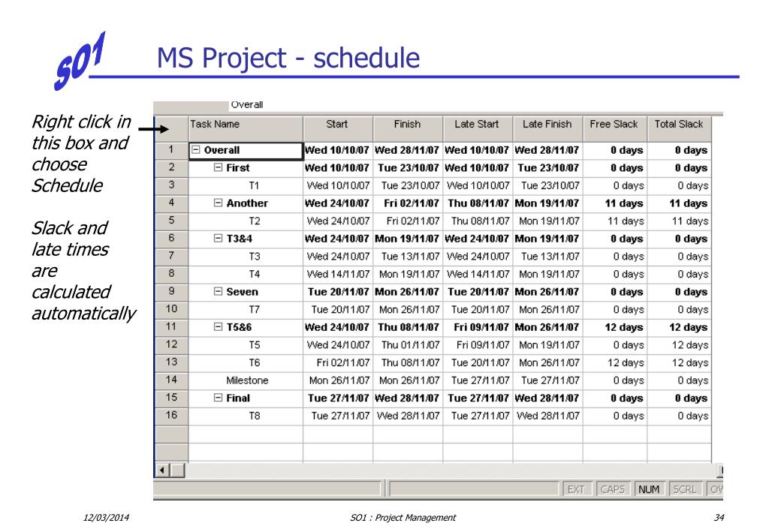Click Late Finish of Milestone row
This screenshot has height=532, width=769.
click(547, 380)
